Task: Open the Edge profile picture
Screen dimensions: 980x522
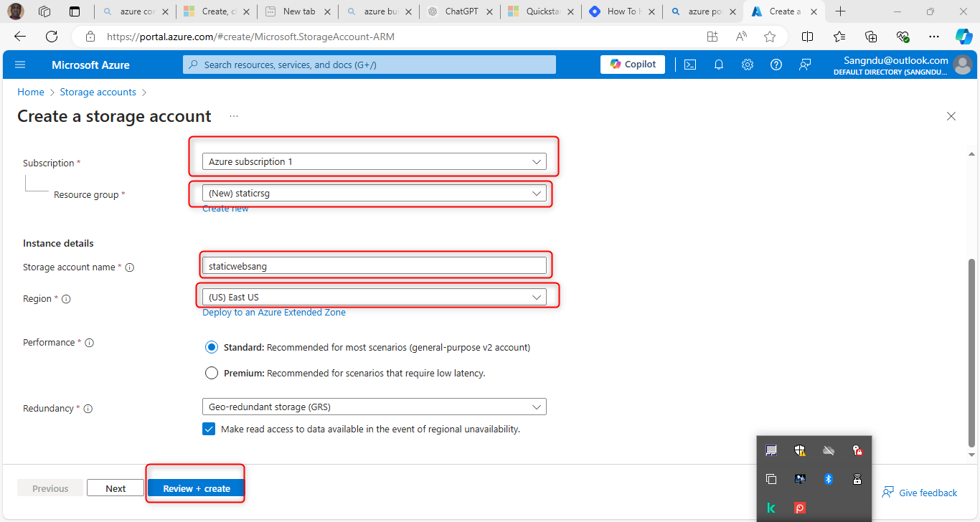Action: (16, 11)
